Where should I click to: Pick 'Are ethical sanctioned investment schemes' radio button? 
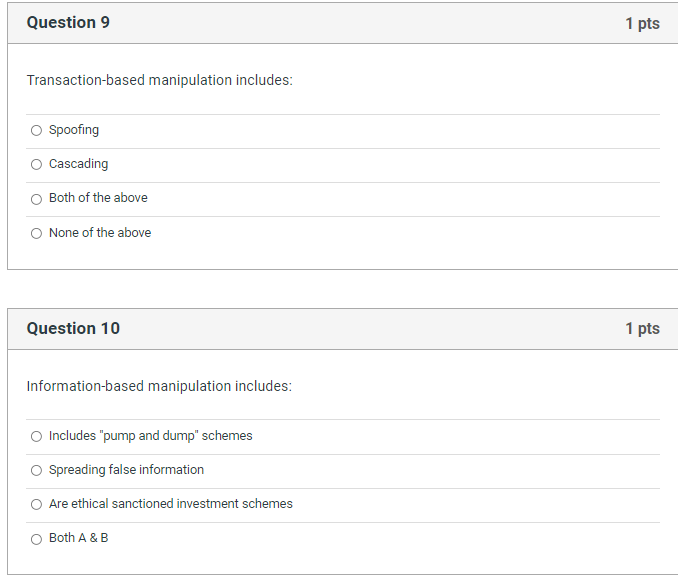tap(36, 504)
